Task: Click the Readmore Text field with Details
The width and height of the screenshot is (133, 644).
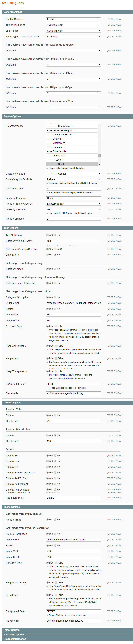Action: click(73, 498)
